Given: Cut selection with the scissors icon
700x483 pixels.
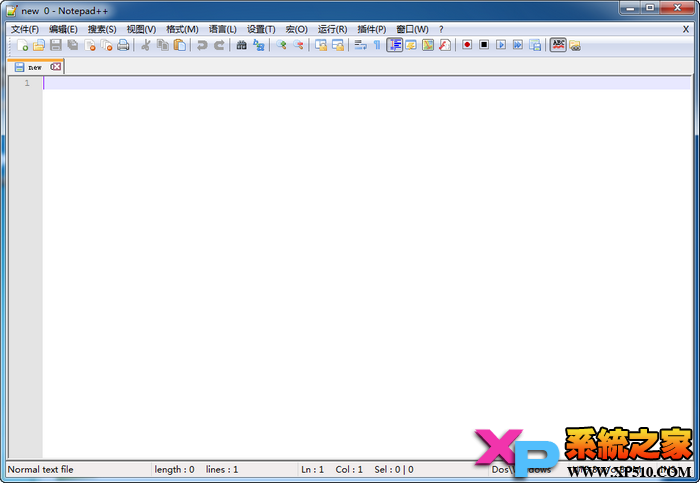Looking at the screenshot, I should (x=146, y=45).
